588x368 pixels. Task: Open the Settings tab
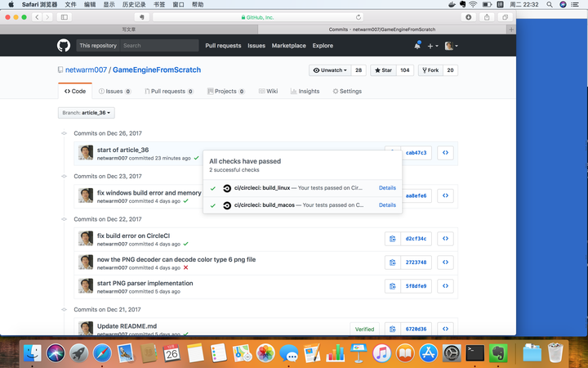pos(347,92)
